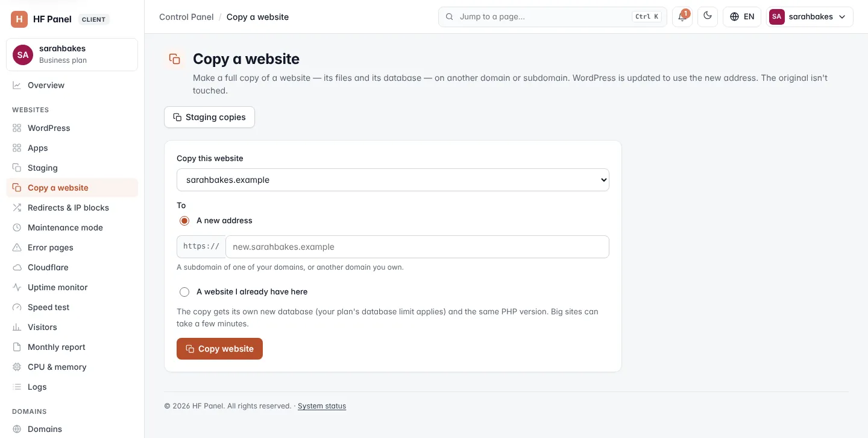
Task: Click the Visitors bar chart icon
Action: [17, 327]
